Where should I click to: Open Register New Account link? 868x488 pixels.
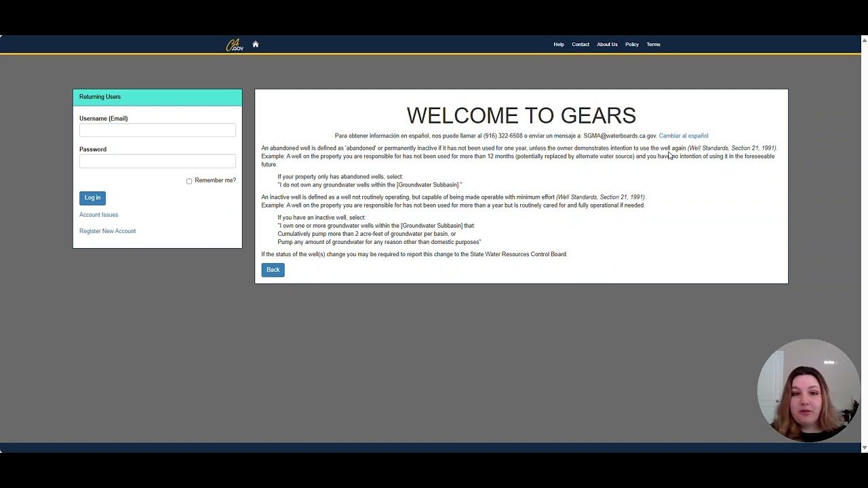click(107, 231)
